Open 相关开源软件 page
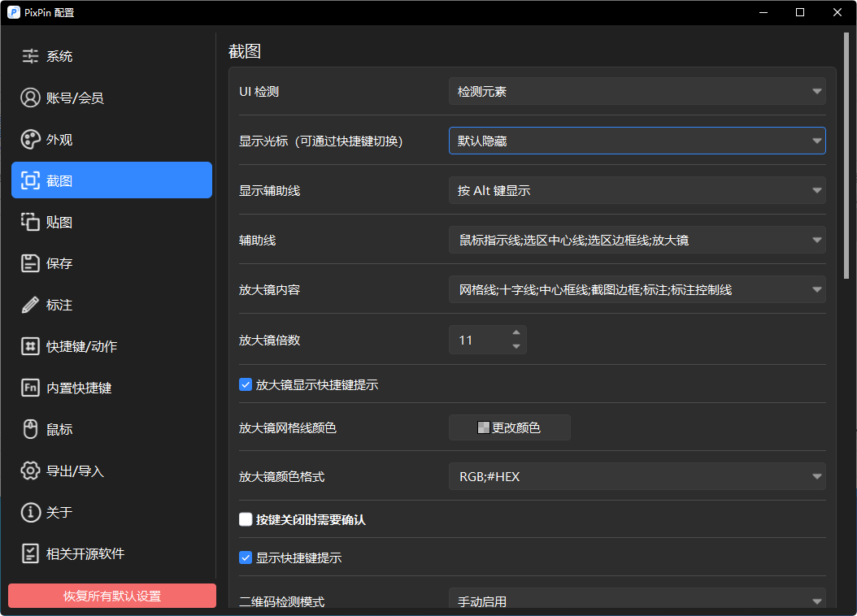Viewport: 857px width, 616px height. pyautogui.click(x=29, y=553)
